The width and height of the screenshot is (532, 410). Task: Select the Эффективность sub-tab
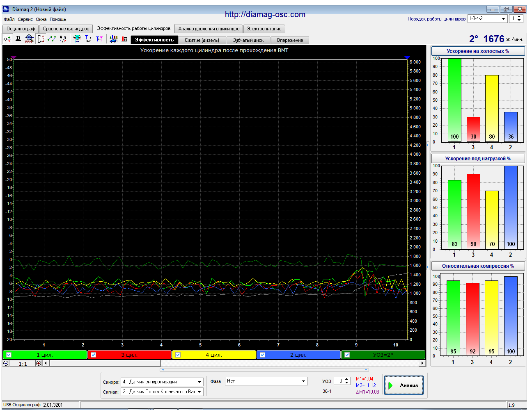tap(154, 40)
